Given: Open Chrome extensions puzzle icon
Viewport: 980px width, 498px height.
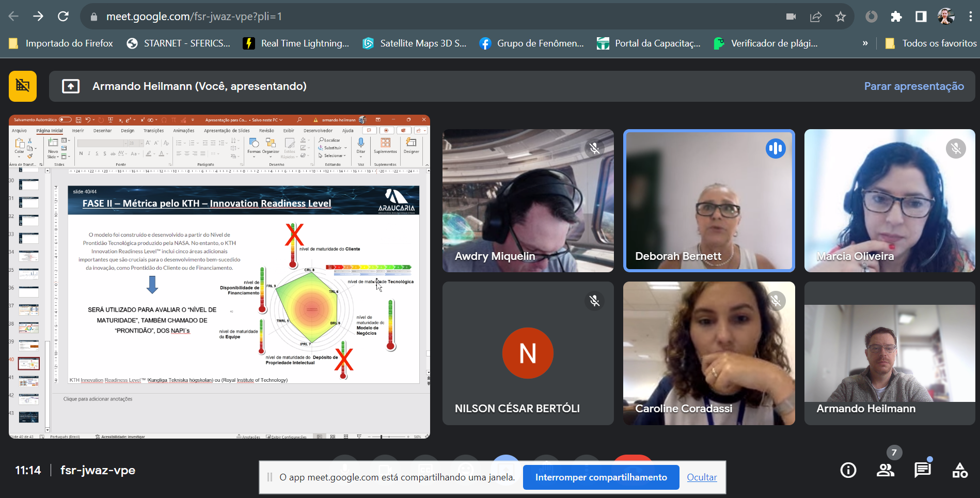Looking at the screenshot, I should click(x=896, y=17).
